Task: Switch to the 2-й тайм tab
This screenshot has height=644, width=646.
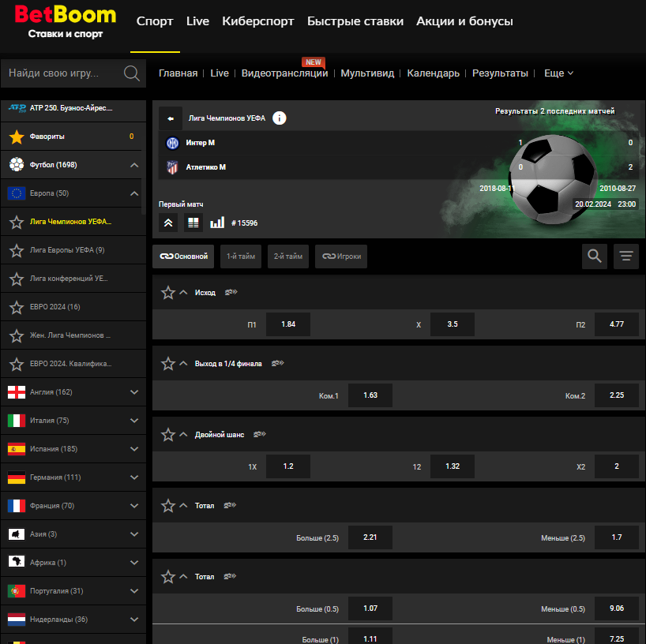Action: coord(288,256)
